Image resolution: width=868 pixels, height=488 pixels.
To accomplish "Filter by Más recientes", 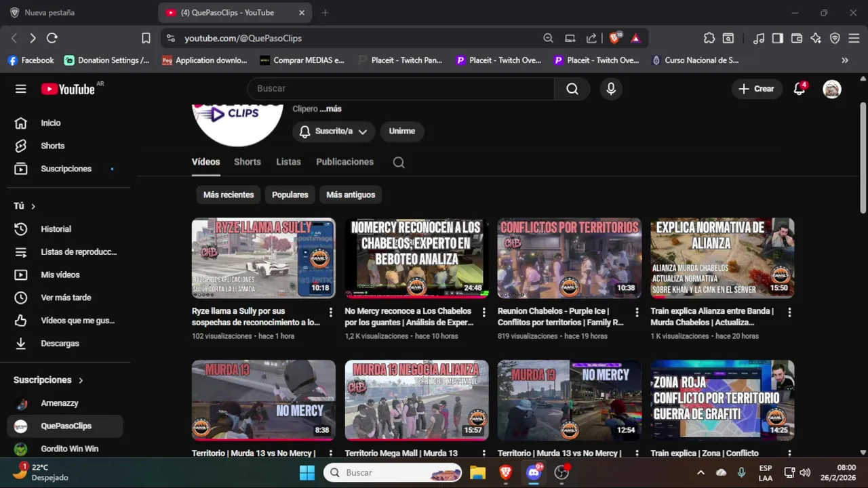I will click(x=229, y=195).
